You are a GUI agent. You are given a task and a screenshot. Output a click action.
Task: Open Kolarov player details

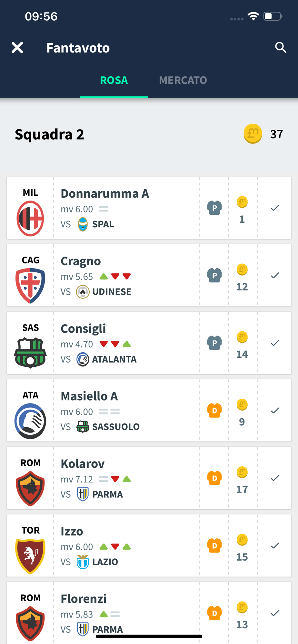pyautogui.click(x=83, y=464)
